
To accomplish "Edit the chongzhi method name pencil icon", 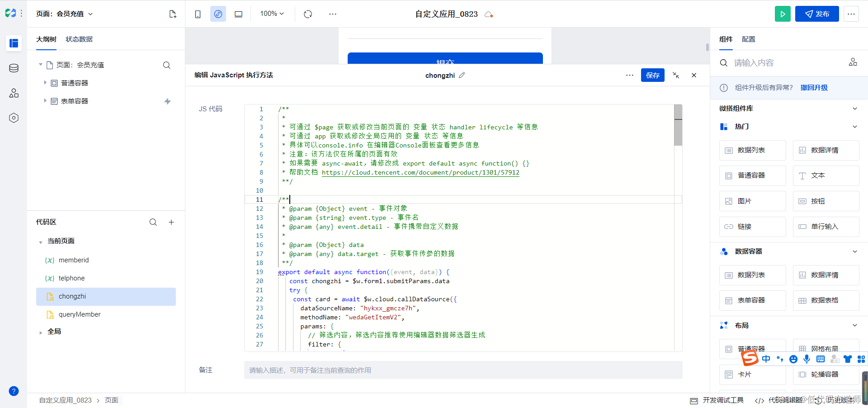I will (x=462, y=75).
